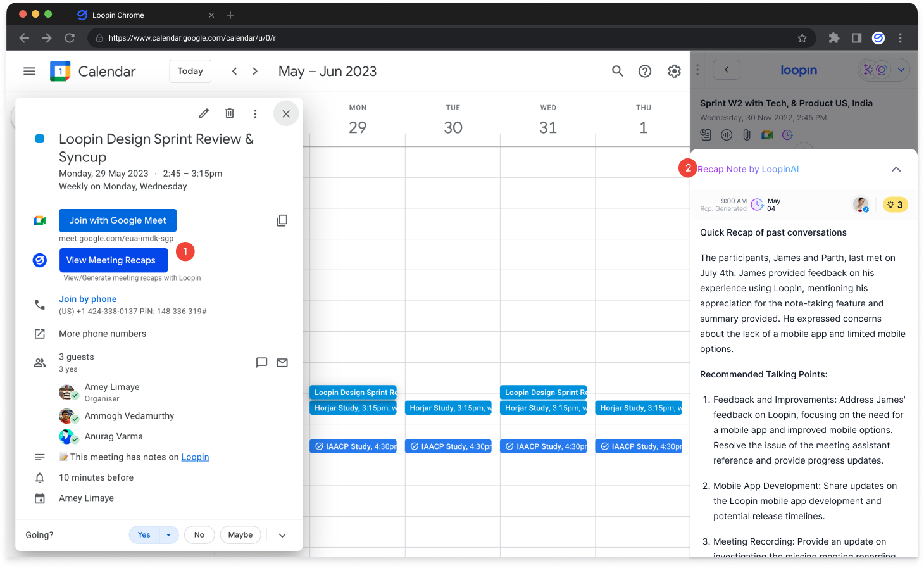Viewport: 924px width, 568px height.
Task: Reload the page in Chrome
Action: [x=70, y=38]
